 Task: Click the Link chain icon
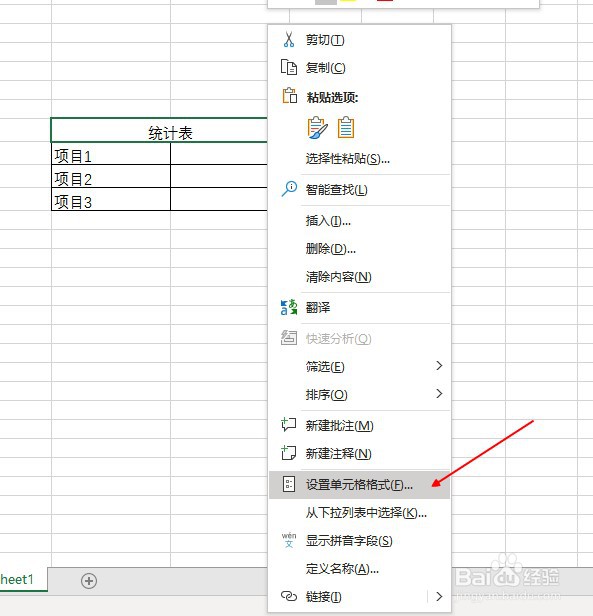pos(289,596)
